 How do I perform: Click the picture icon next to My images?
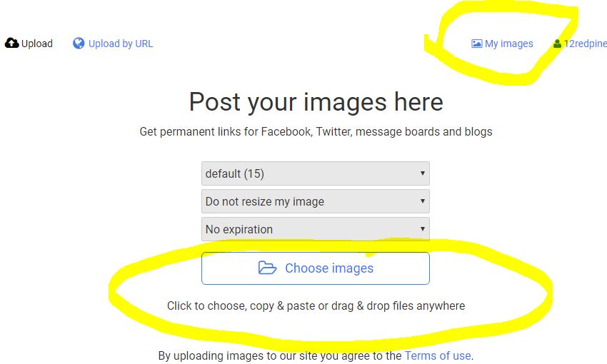476,44
